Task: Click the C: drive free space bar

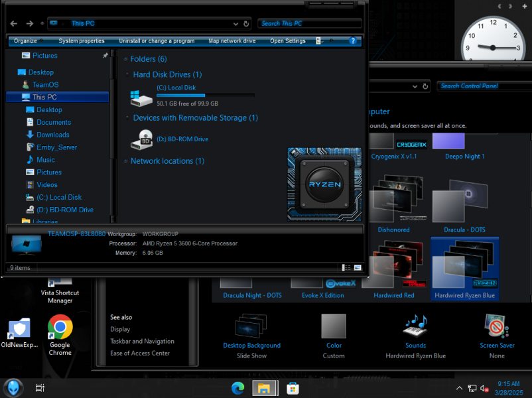Action: click(205, 96)
